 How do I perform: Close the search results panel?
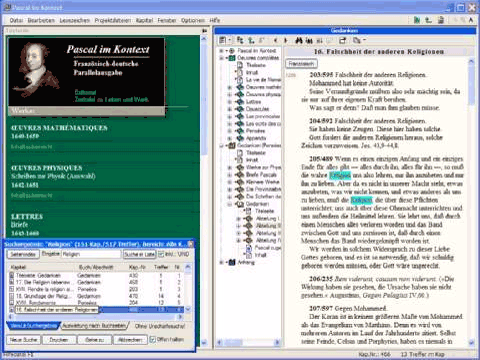pos(191,244)
